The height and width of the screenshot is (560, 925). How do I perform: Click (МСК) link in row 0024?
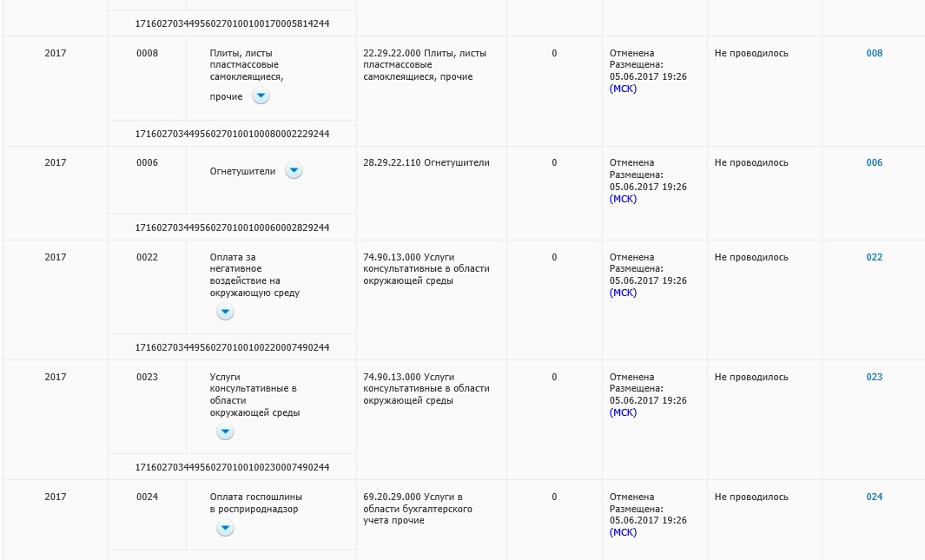pyautogui.click(x=623, y=532)
